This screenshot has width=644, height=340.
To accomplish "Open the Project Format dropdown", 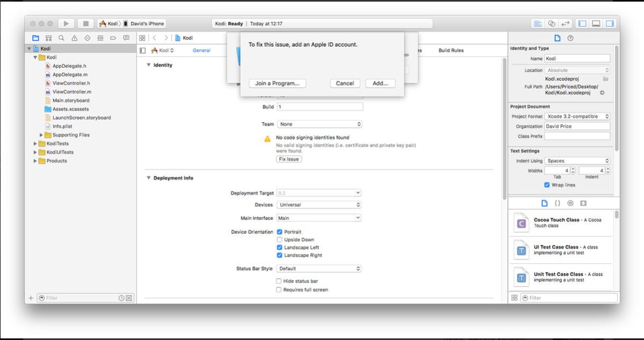I will tap(577, 116).
